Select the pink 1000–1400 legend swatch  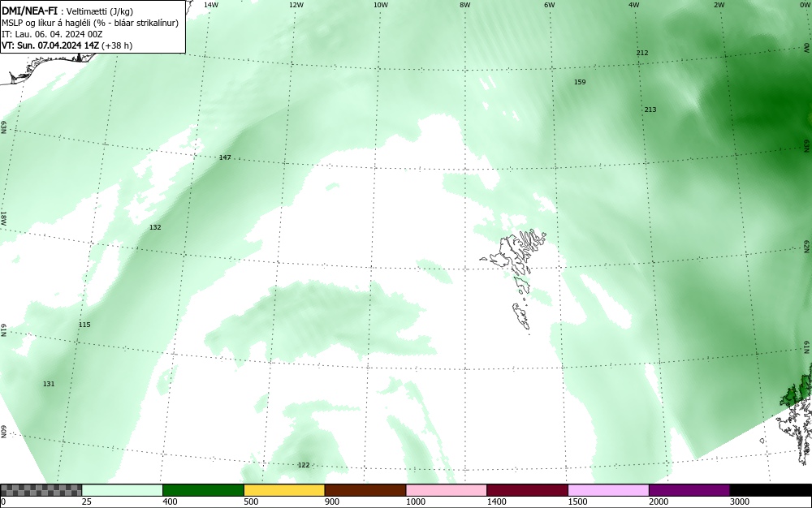point(446,490)
